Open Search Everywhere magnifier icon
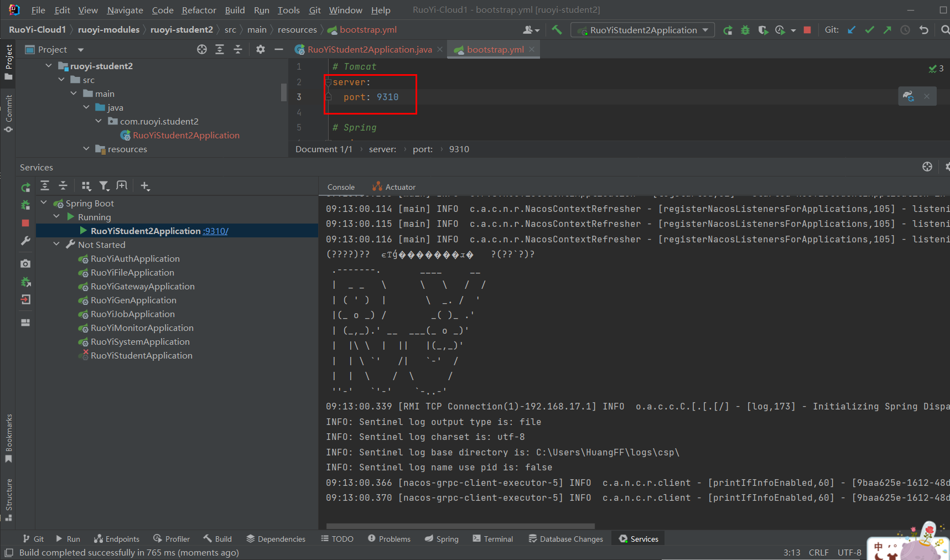950x560 pixels. pos(945,30)
